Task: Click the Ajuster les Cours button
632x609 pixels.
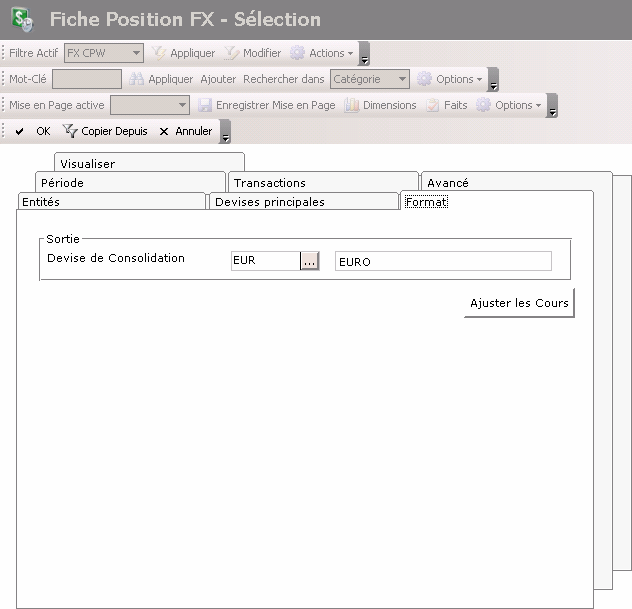Action: (519, 303)
